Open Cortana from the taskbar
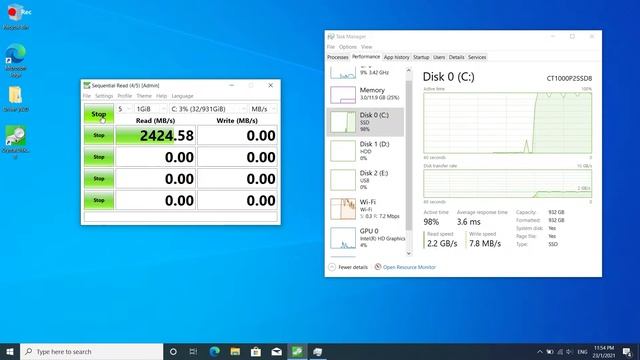The image size is (640, 360). tap(173, 351)
